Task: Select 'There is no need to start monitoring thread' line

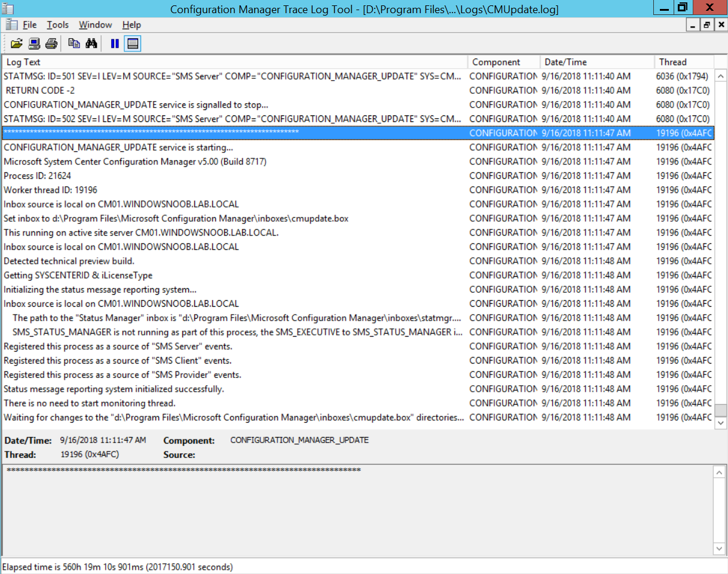Action: [358, 403]
